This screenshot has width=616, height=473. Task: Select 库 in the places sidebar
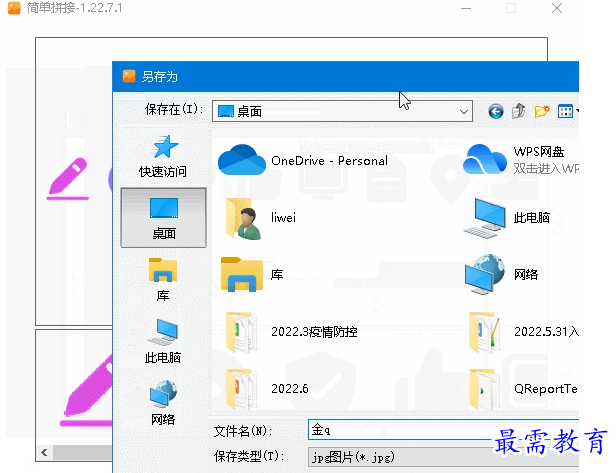pyautogui.click(x=163, y=279)
